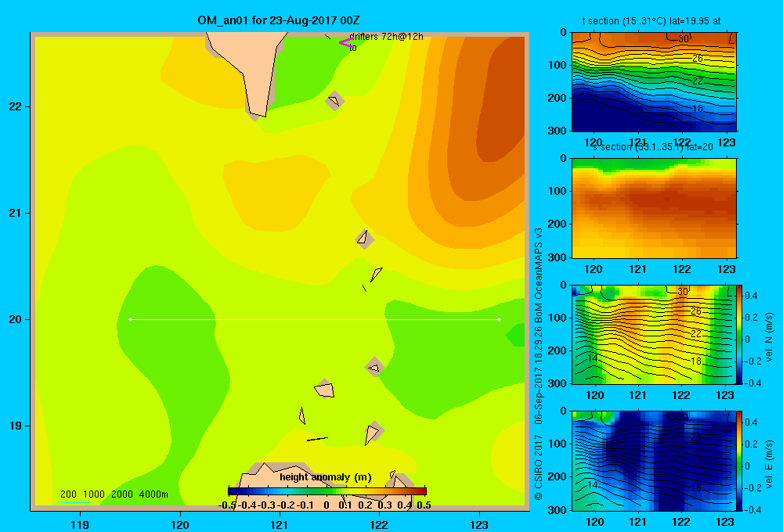Click the "2000" depth contour legend entry
783x532 pixels.
122,494
